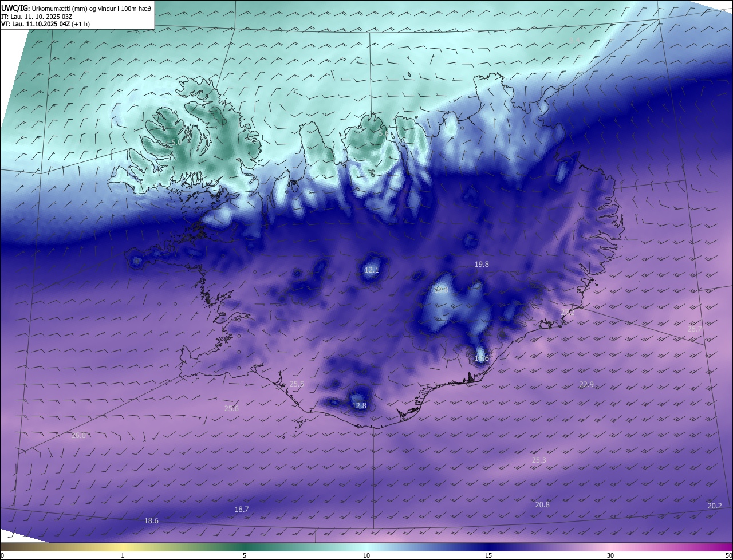The width and height of the screenshot is (733, 560).
Task: Click the 'VT: Lau. 11.10.2025 04Z (+1 h)' line
Action: [45, 24]
